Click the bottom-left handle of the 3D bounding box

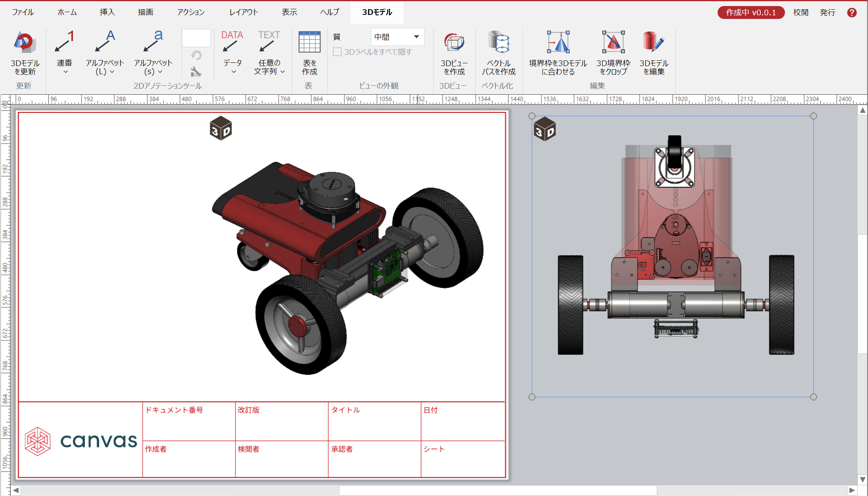coord(532,397)
